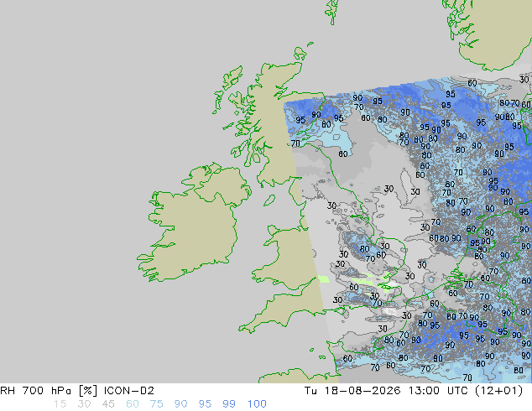
Task: Select the legend value 15
Action: (x=60, y=404)
